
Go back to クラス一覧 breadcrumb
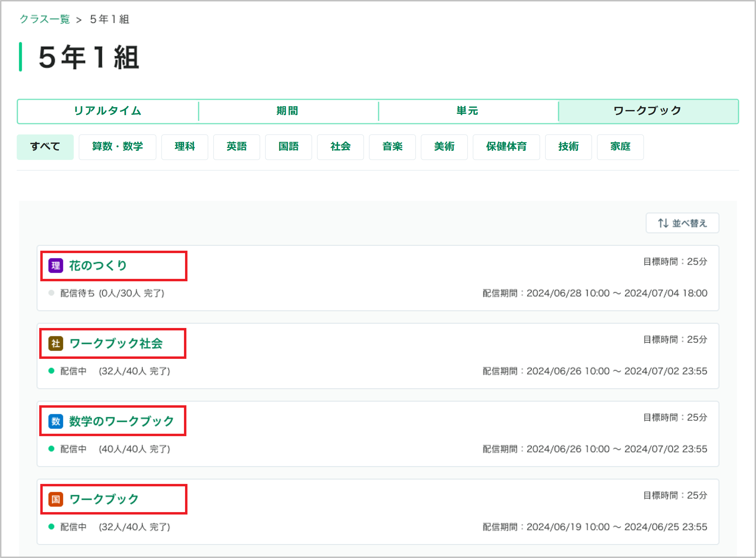click(45, 19)
